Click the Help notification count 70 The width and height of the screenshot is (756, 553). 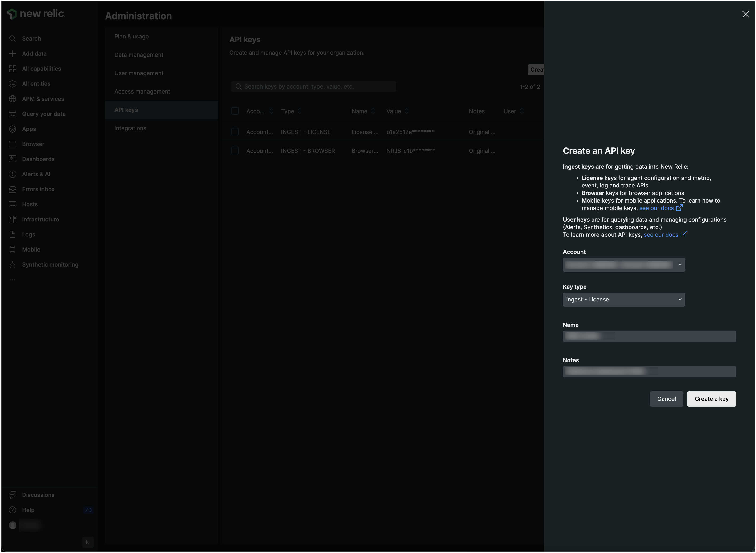(88, 510)
